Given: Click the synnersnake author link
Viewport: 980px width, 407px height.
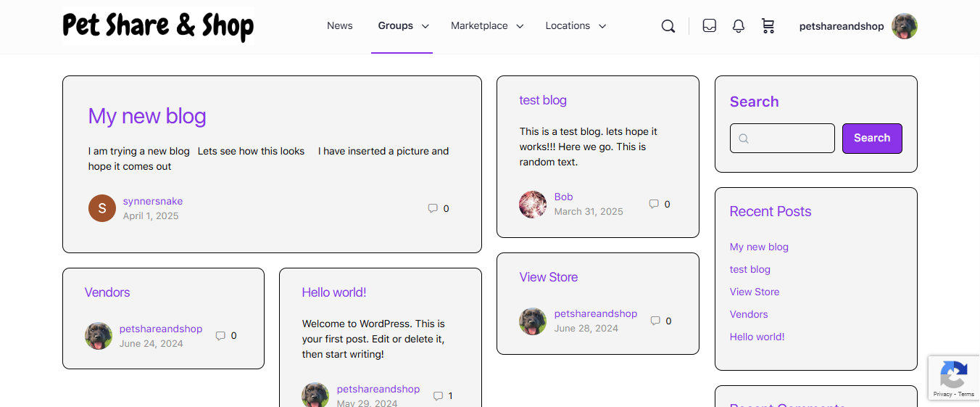Looking at the screenshot, I should (153, 201).
